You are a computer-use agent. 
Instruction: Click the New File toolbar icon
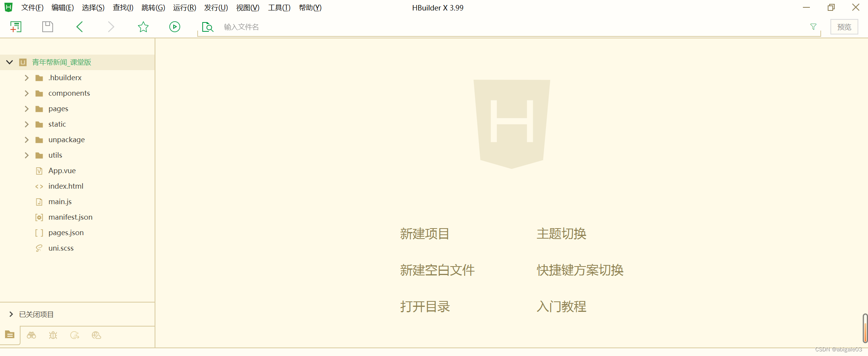tap(16, 27)
